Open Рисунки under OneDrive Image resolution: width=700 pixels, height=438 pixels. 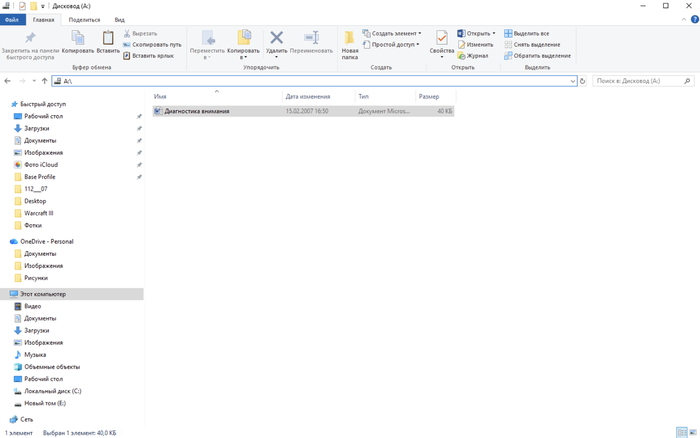[x=36, y=278]
